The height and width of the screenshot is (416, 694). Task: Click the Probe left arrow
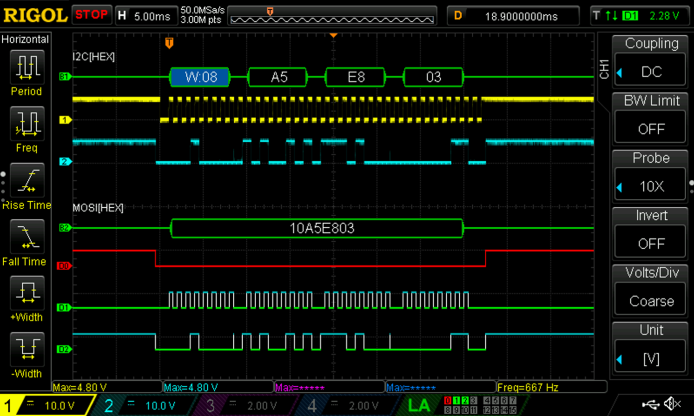tap(620, 187)
